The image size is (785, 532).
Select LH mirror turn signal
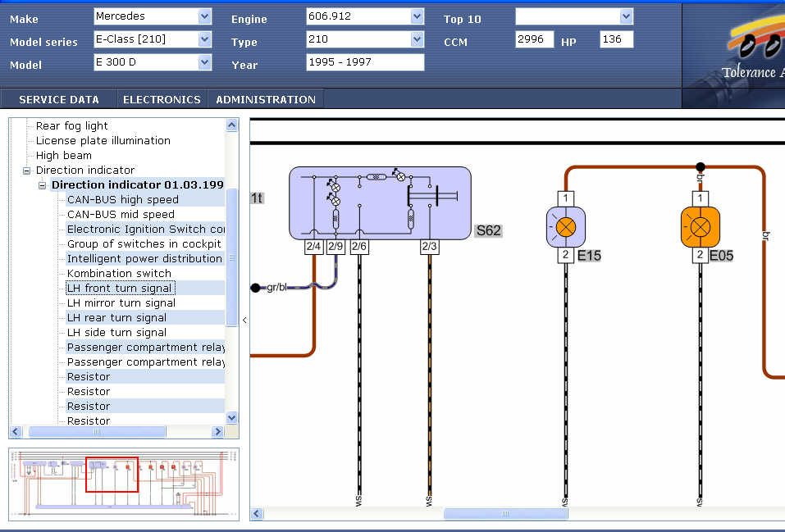click(121, 303)
